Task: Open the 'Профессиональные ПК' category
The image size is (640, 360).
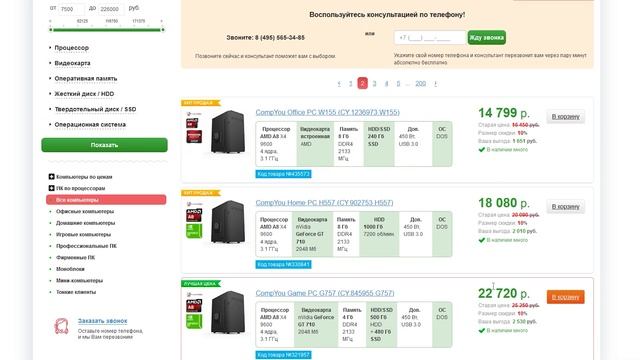Action: (86, 246)
